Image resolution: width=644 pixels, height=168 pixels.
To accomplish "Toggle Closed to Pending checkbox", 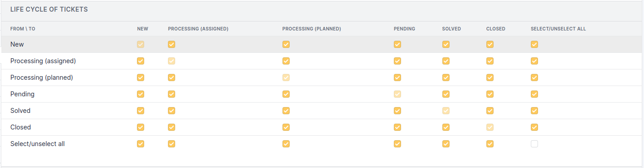I will [x=397, y=127].
